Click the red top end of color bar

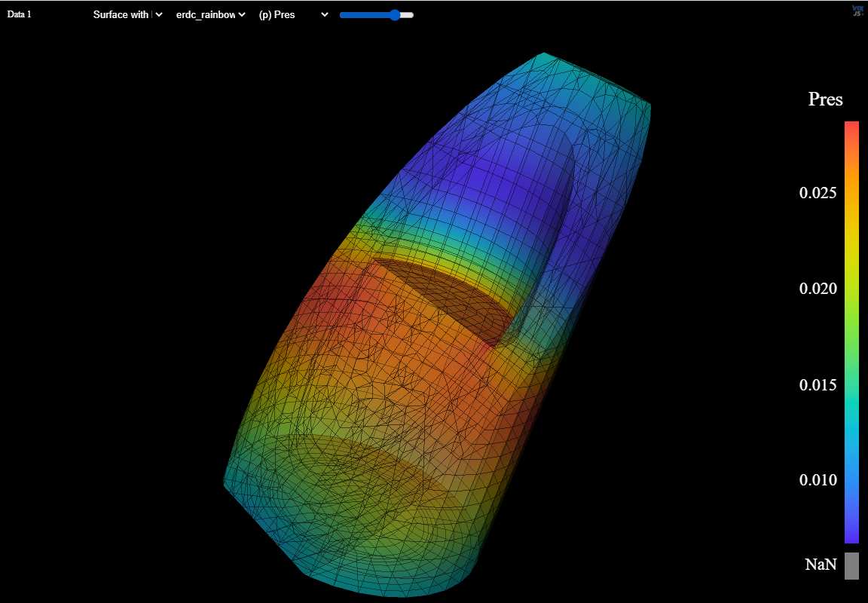pos(851,127)
